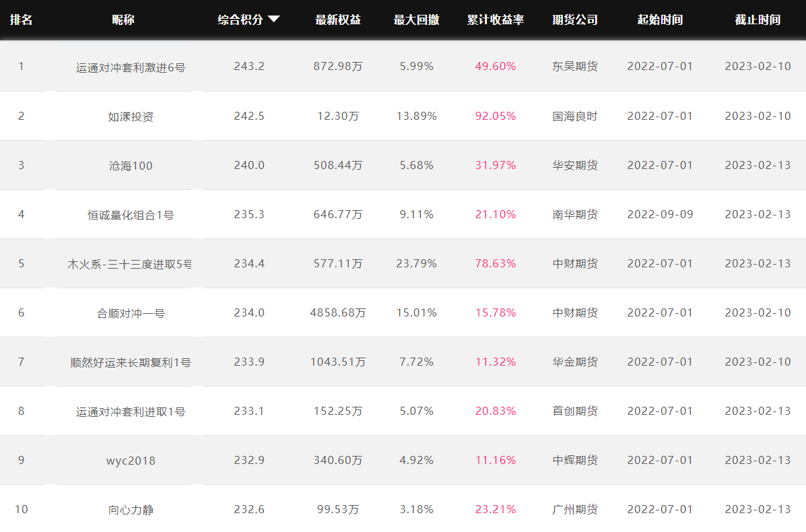Select equity value 99.53万
The image size is (806, 532).
(338, 509)
